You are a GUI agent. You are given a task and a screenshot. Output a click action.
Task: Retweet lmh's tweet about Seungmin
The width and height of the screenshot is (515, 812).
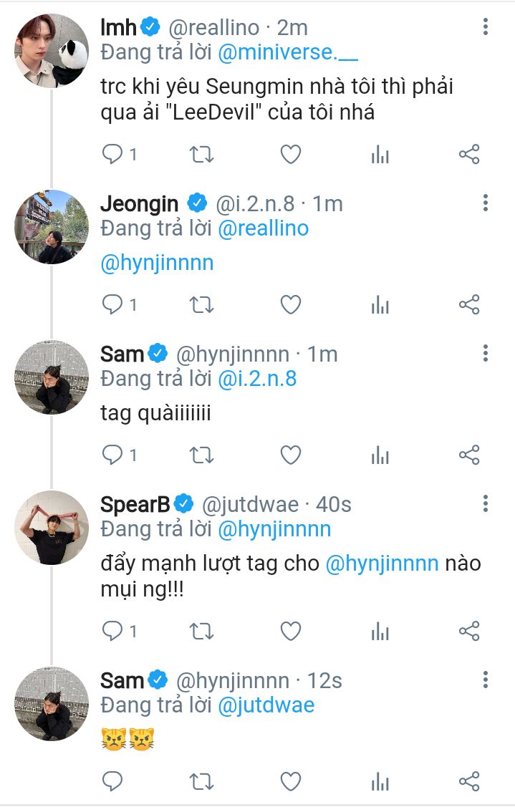pos(201,154)
